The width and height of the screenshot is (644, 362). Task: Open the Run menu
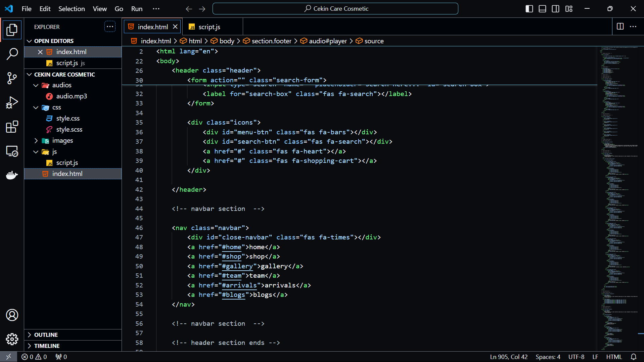tap(137, 9)
